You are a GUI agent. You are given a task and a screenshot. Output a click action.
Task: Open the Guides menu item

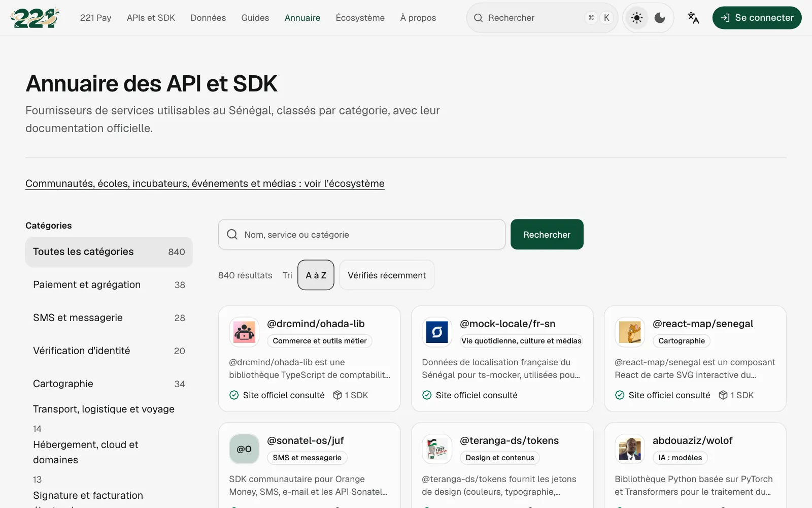click(255, 18)
